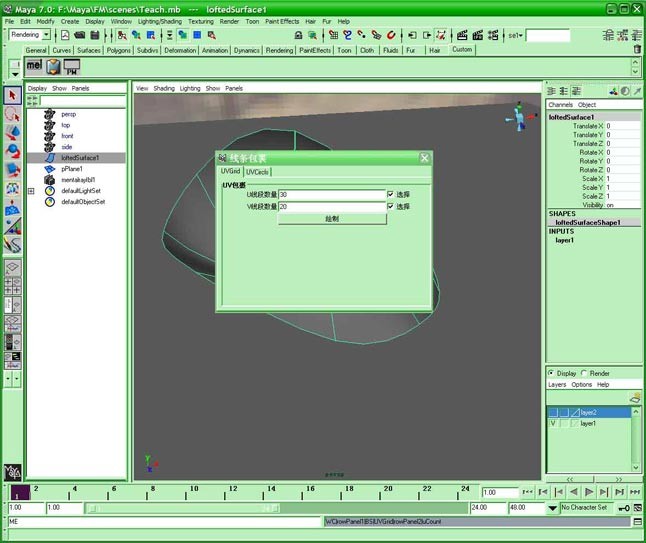Select the Display radio button
This screenshot has width=646, height=543.
point(551,373)
